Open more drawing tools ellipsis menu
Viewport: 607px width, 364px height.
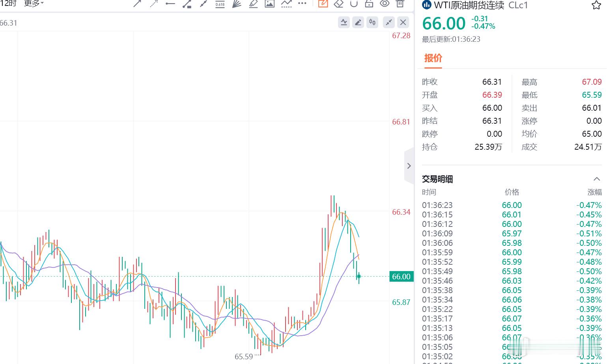pos(302,3)
